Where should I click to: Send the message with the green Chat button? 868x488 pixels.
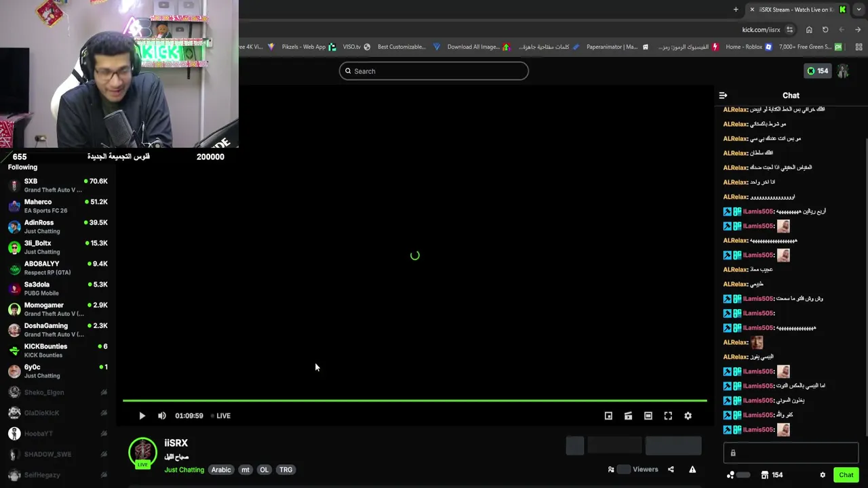coord(846,475)
